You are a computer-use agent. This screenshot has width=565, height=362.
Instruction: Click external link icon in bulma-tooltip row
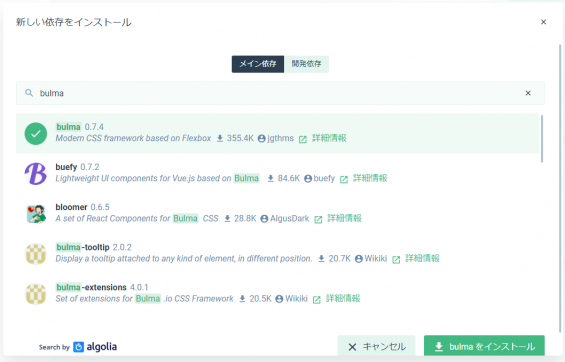tap(396, 259)
